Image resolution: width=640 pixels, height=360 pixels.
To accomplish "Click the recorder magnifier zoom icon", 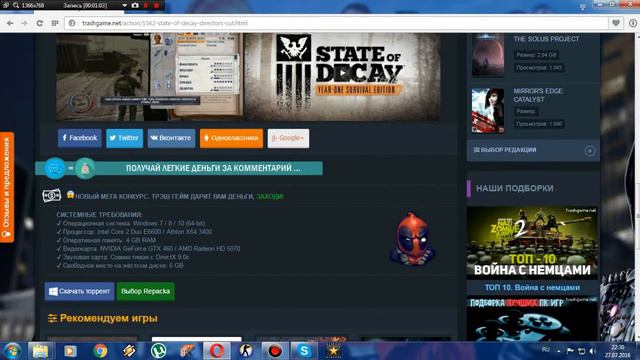I will click(16, 5).
